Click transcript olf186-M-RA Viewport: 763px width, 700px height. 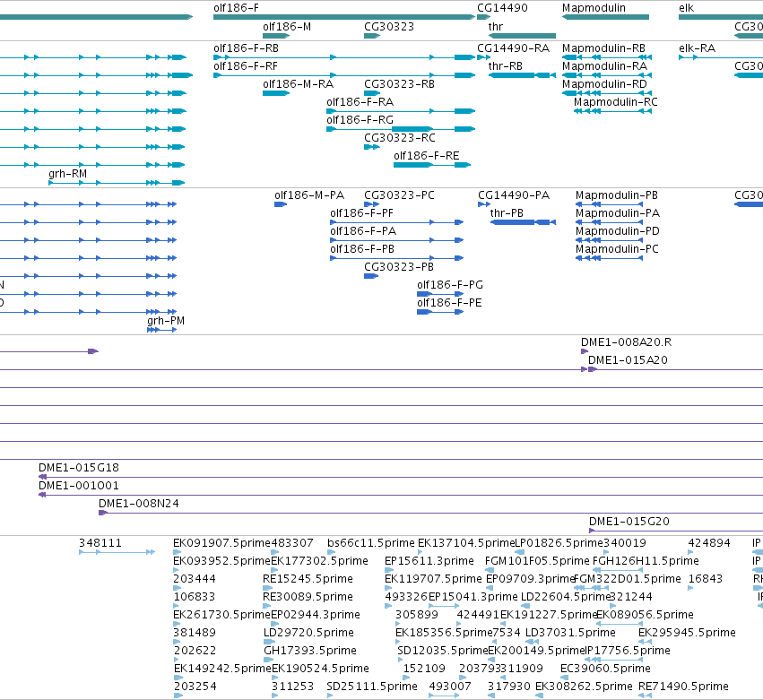coord(298,84)
